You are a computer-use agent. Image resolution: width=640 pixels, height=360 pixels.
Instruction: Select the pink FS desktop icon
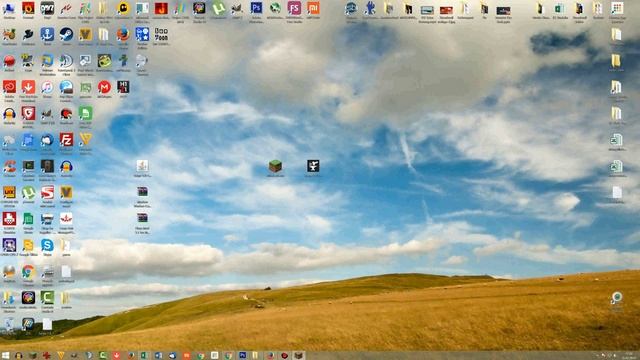point(294,7)
